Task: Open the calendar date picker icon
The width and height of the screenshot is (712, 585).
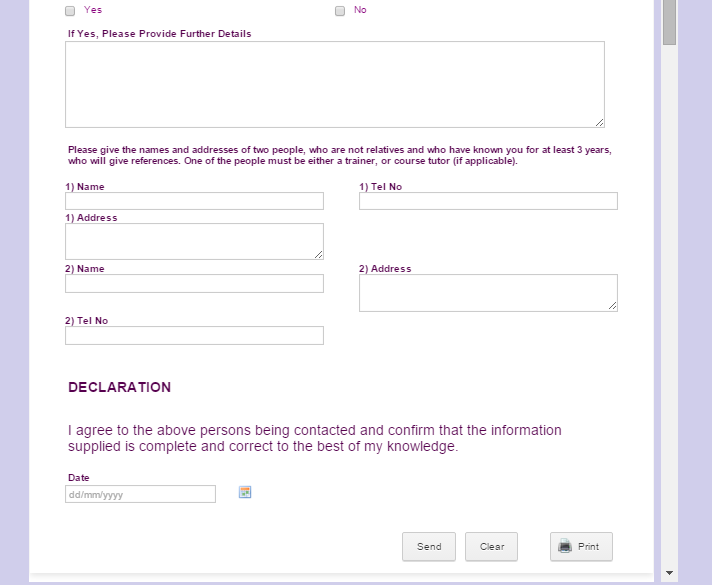Action: pyautogui.click(x=245, y=492)
